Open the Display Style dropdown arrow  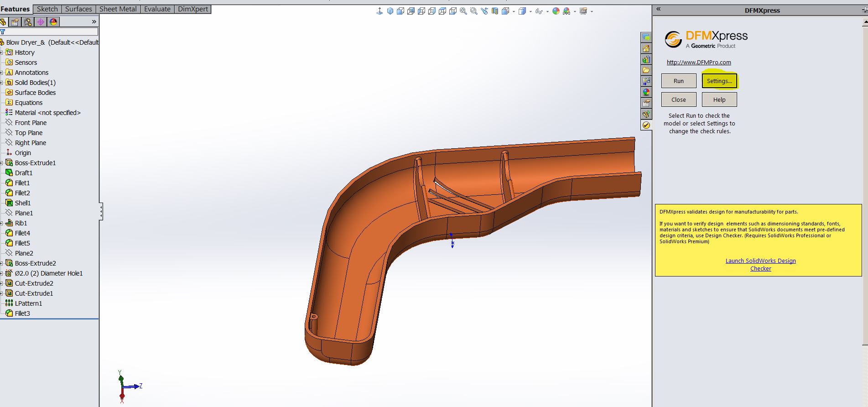pyautogui.click(x=530, y=12)
